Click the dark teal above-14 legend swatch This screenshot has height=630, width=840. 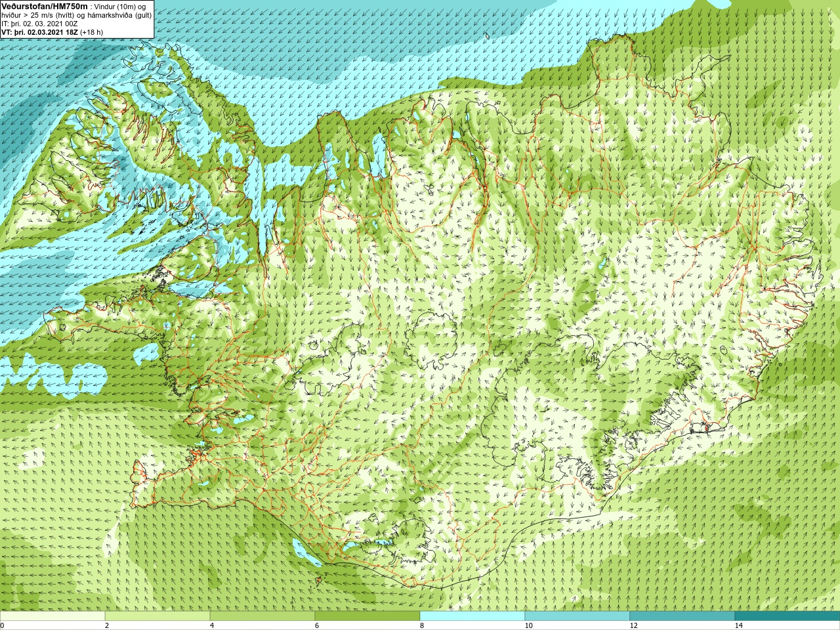point(787,616)
